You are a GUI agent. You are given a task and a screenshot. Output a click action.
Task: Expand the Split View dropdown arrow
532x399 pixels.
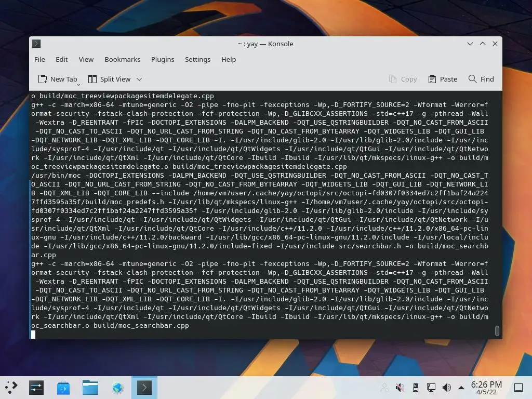tap(139, 79)
